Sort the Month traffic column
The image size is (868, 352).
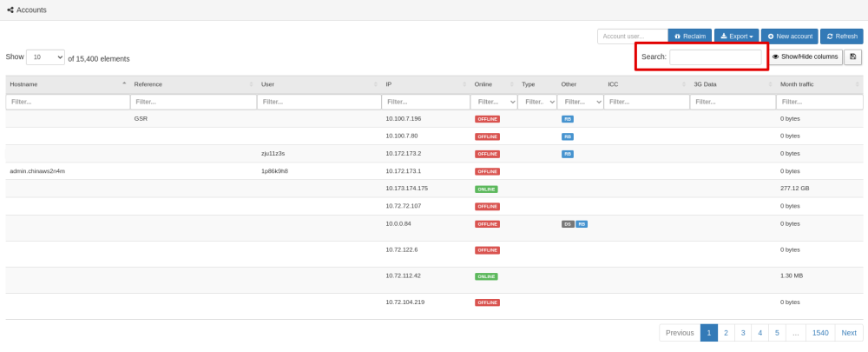(x=858, y=84)
